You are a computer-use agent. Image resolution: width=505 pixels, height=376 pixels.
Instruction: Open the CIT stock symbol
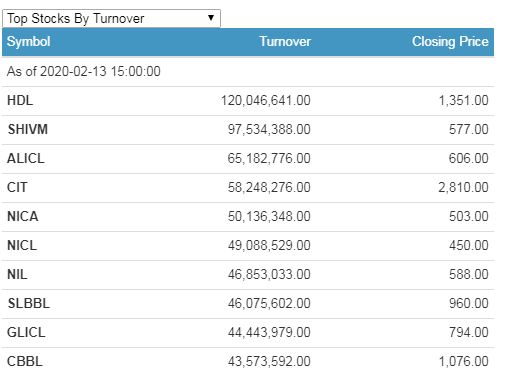[17, 187]
